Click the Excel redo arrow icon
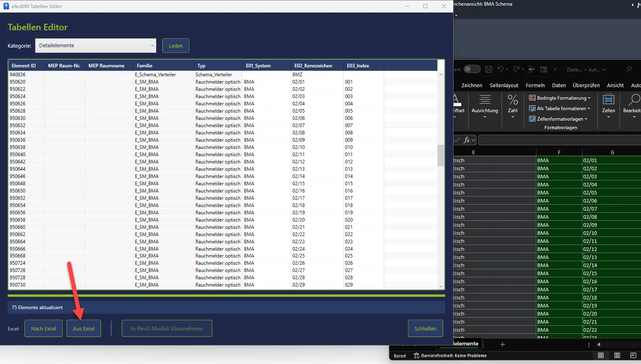641x364 pixels. pos(516,69)
